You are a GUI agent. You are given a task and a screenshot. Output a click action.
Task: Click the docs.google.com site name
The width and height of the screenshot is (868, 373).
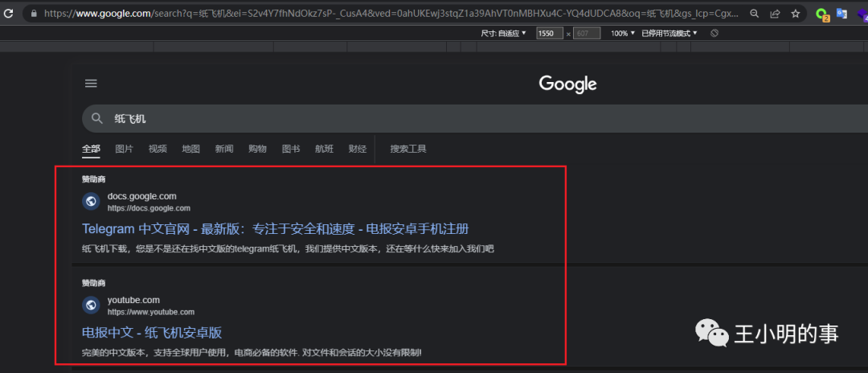142,196
